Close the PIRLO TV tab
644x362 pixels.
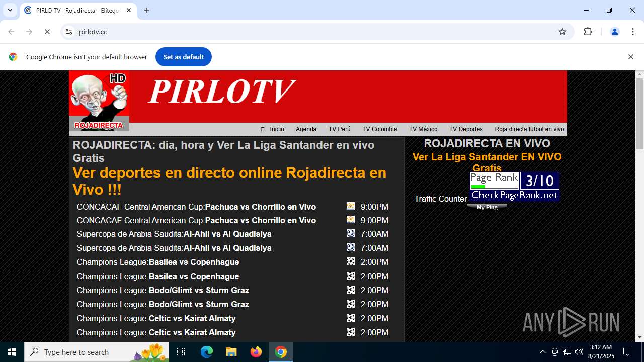pyautogui.click(x=129, y=10)
